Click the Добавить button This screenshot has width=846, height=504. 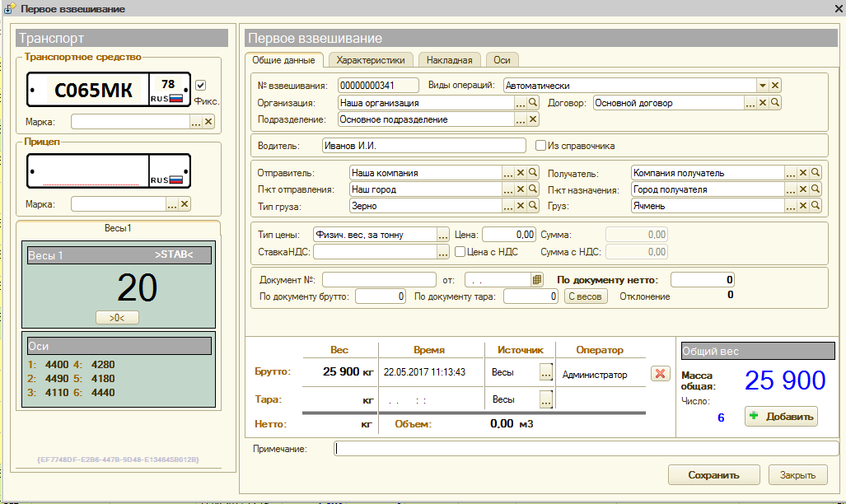(x=781, y=417)
